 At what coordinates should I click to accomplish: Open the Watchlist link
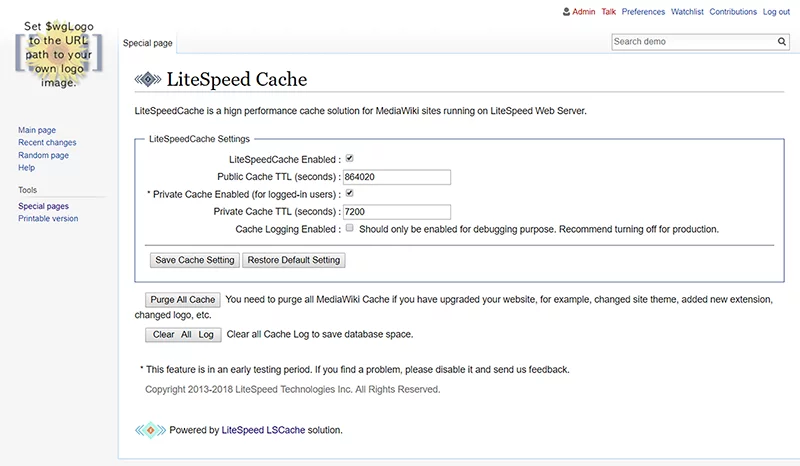pos(687,12)
